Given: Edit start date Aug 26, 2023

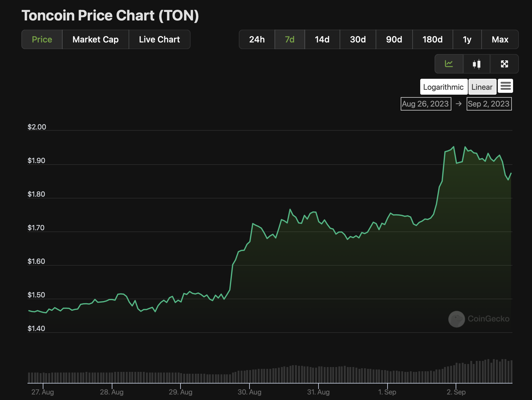Looking at the screenshot, I should (x=426, y=104).
